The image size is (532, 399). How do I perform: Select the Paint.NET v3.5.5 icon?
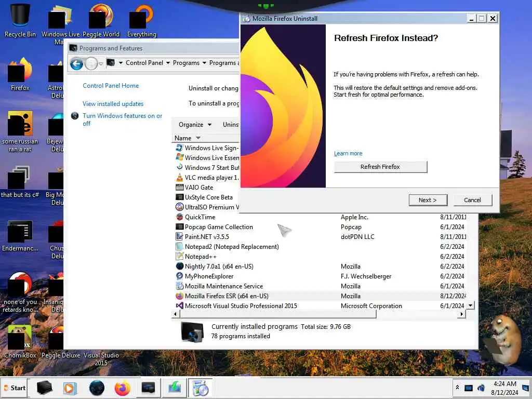click(179, 237)
